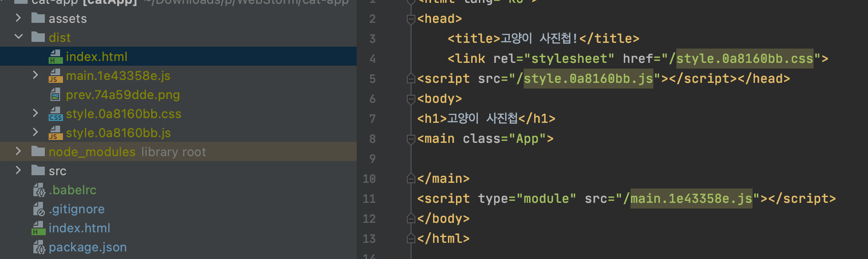The width and height of the screenshot is (868, 259).
Task: Select prev.74a59dde.png file
Action: point(123,95)
